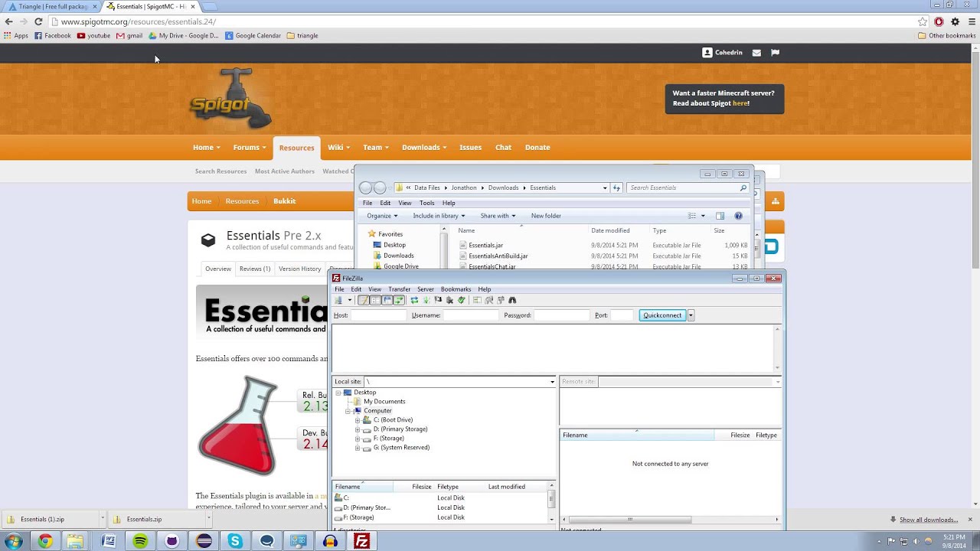This screenshot has height=551, width=980.
Task: Select Essentials.jar file in Explorer
Action: pos(485,246)
